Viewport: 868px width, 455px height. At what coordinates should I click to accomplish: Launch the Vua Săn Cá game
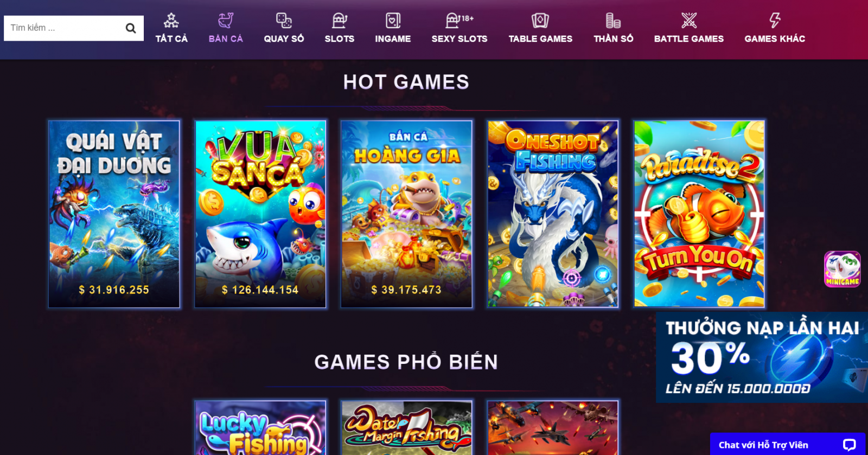(260, 214)
